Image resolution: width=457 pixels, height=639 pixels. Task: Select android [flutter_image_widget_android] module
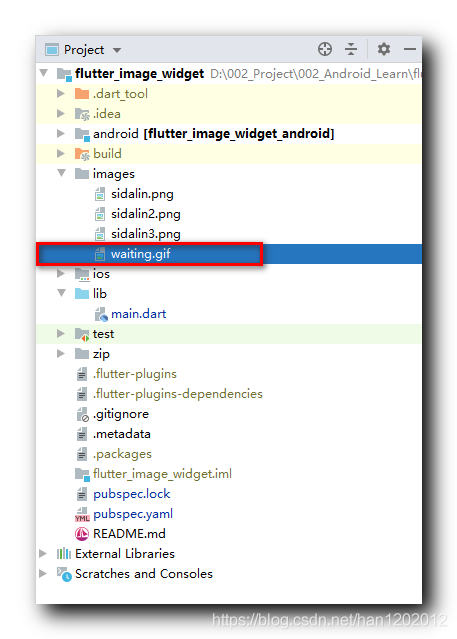[214, 134]
